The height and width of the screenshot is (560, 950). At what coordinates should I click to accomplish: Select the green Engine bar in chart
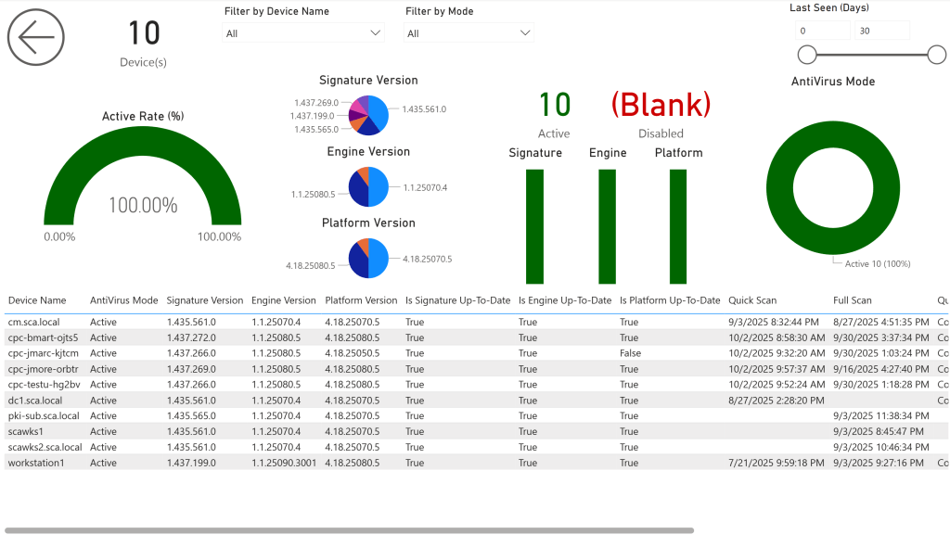[x=607, y=226]
